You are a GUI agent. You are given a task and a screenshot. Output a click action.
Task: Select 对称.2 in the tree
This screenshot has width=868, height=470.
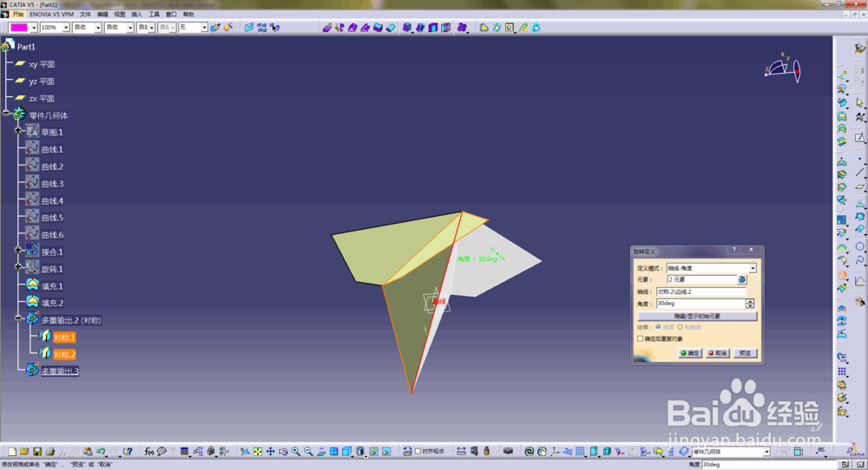coord(64,355)
